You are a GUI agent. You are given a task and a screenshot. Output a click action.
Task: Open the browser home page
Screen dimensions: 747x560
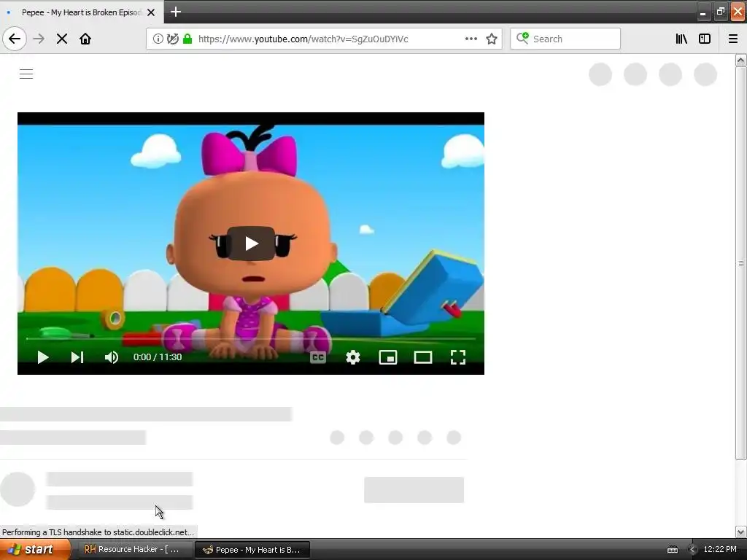(85, 39)
